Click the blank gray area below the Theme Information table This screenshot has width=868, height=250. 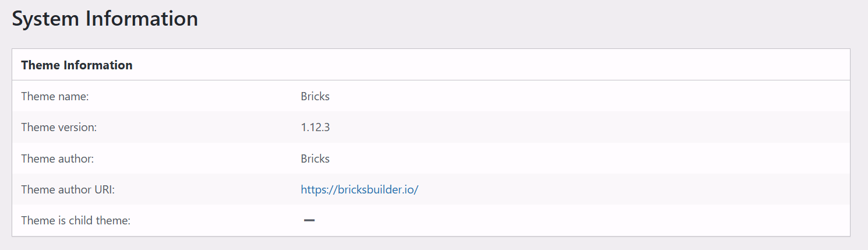point(431,244)
